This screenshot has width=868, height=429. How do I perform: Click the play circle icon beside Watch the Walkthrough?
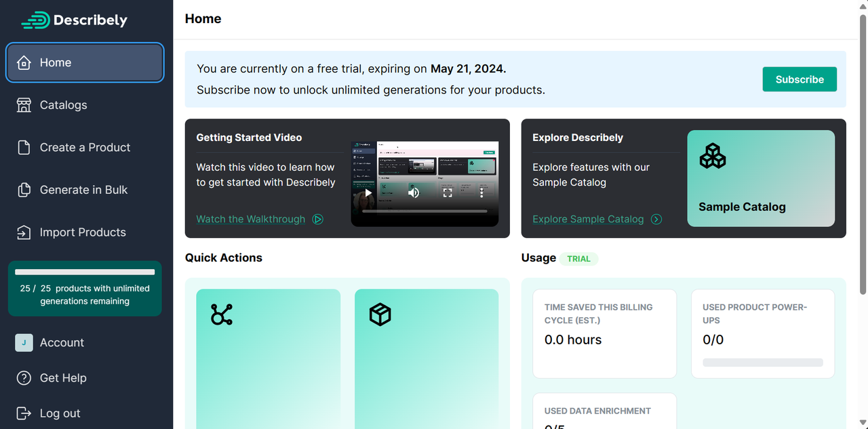pyautogui.click(x=317, y=219)
